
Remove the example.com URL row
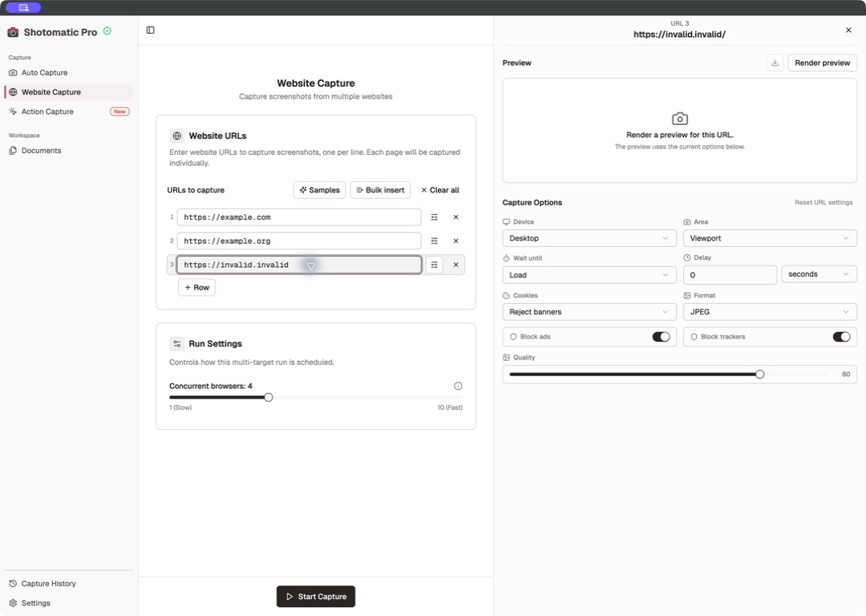pos(455,217)
